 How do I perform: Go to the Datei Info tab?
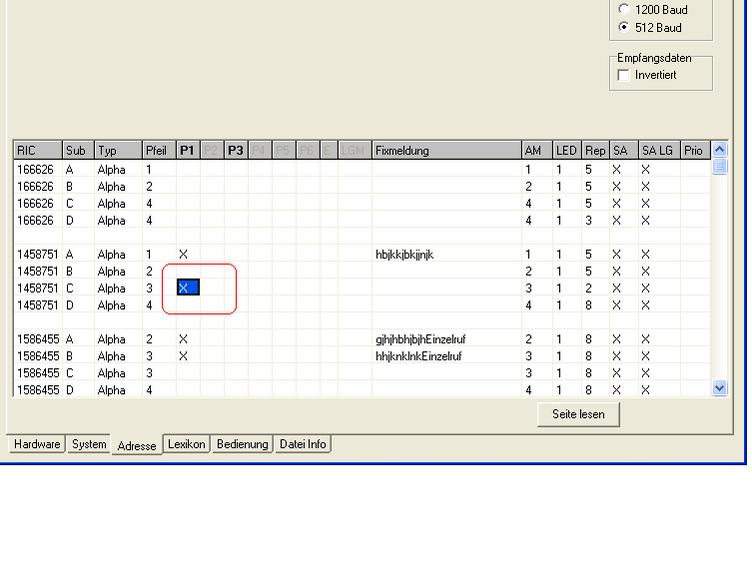tap(302, 443)
